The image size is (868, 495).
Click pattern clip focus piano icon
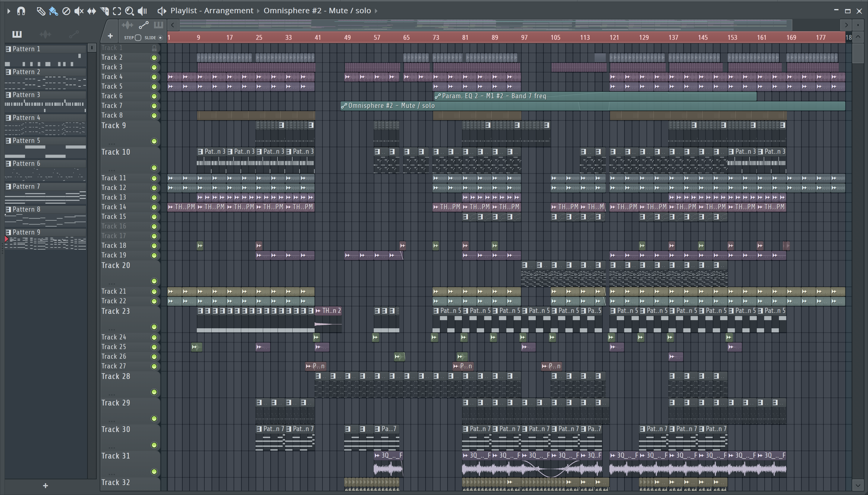(x=158, y=25)
